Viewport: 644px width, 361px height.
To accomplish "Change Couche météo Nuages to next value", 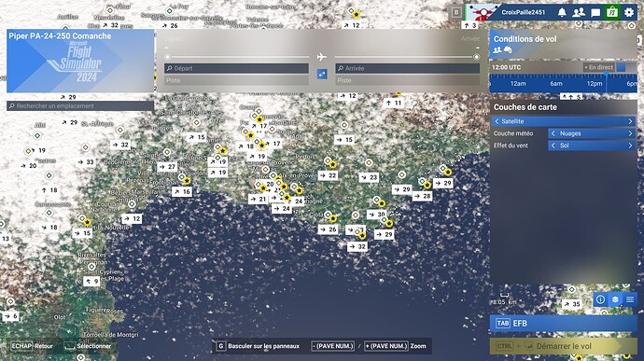I will click(x=630, y=133).
